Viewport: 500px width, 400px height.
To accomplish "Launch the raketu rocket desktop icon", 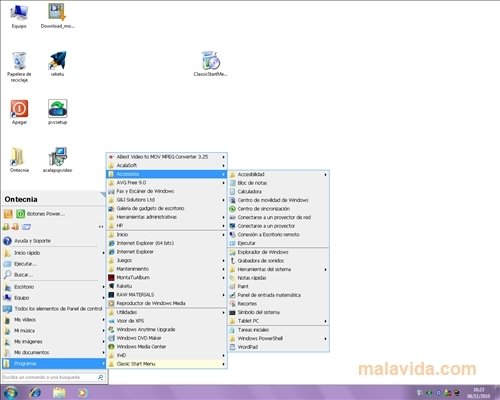I will point(57,63).
